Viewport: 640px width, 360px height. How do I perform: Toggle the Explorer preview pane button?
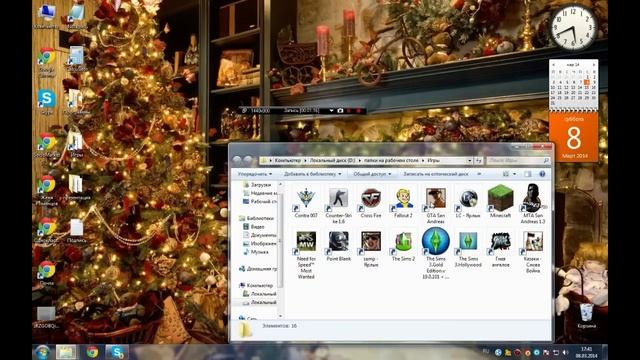click(x=528, y=174)
